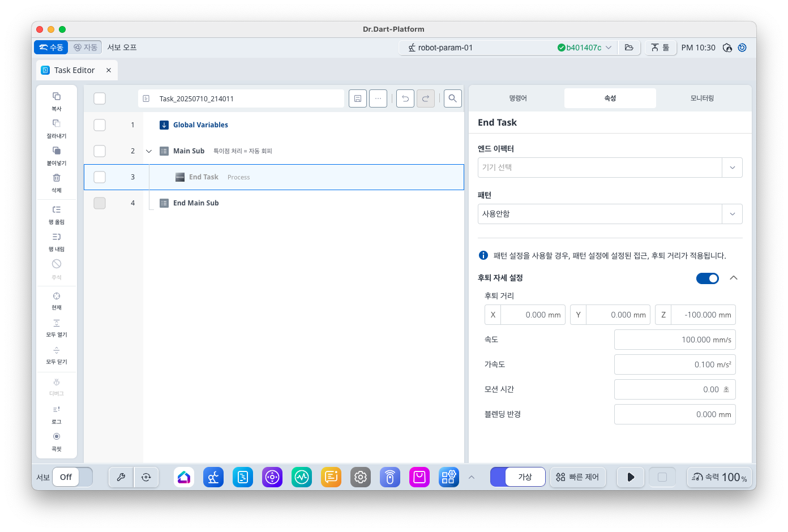
Task: Switch to the 명령어 tab
Action: [x=519, y=97]
